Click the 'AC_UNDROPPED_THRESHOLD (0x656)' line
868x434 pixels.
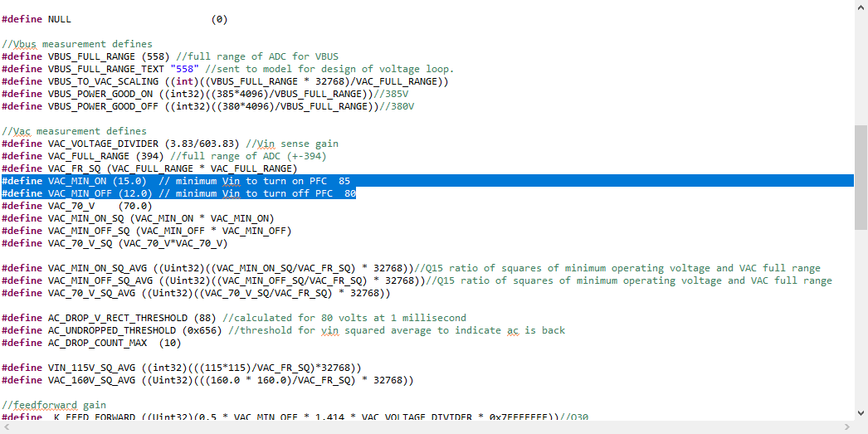(x=284, y=330)
